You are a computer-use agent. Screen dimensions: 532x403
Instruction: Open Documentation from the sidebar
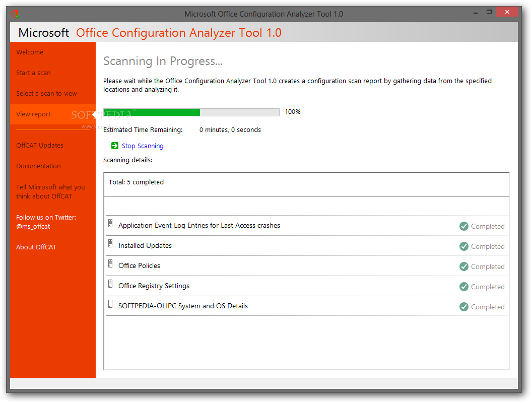point(38,166)
